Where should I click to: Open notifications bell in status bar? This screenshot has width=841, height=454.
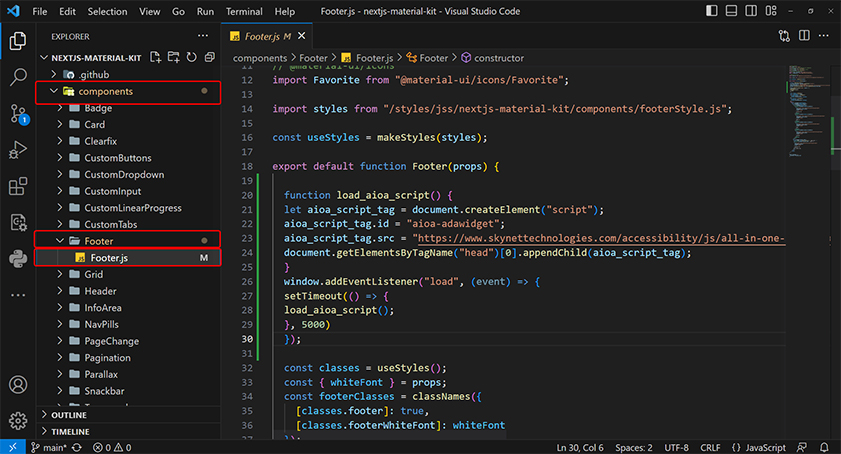(824, 447)
